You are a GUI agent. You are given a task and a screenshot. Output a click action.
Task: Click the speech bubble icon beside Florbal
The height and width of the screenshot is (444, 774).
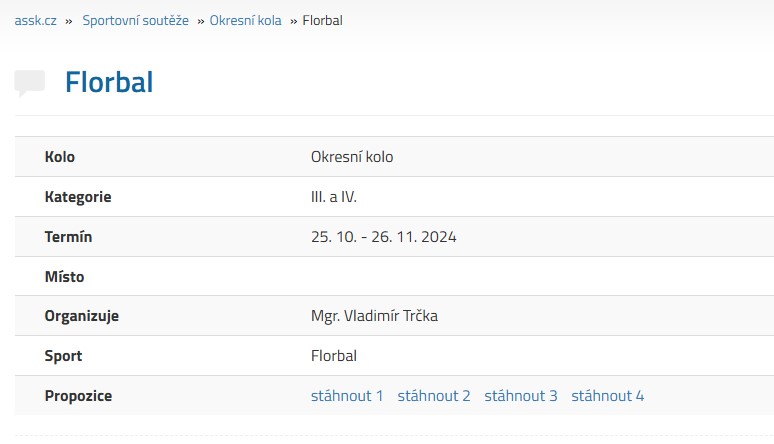30,83
